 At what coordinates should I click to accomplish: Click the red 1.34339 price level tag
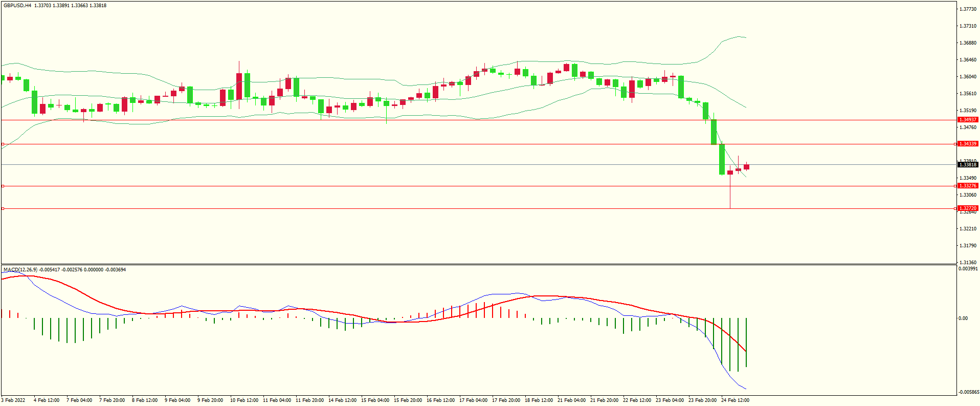[968, 144]
